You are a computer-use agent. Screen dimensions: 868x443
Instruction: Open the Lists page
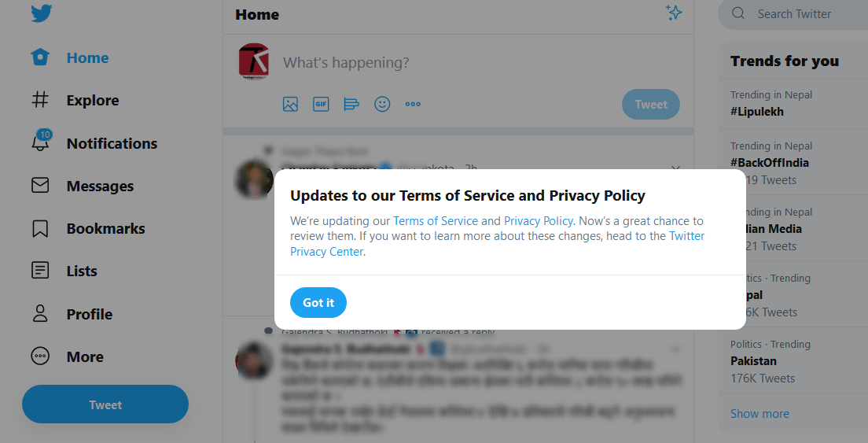click(81, 271)
